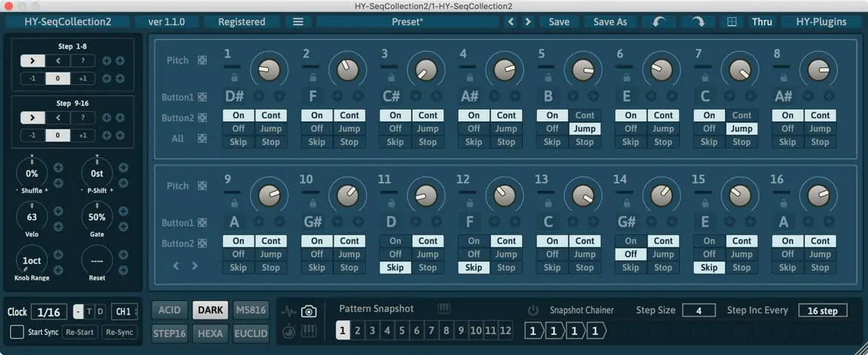Open the hamburger menu in the header
Screen dimensions: 868x355
298,21
